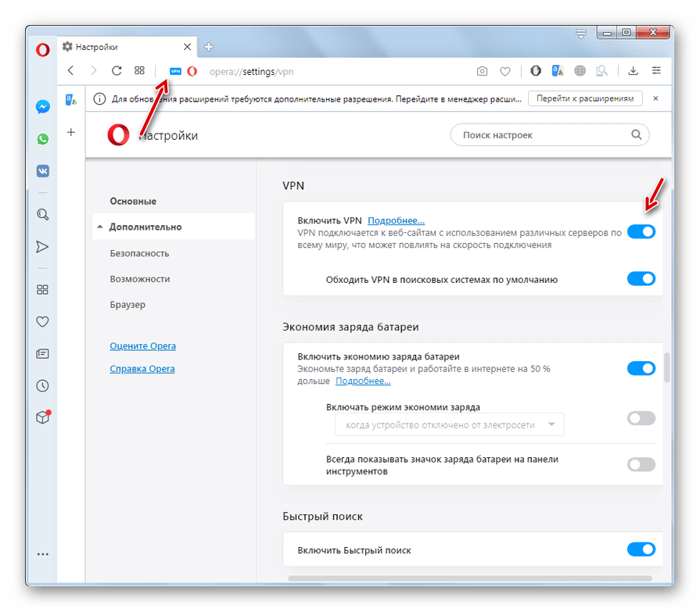Image resolution: width=700 pixels, height=612 pixels.
Task: Open My Flow send icon in sidebar
Action: coord(42,247)
